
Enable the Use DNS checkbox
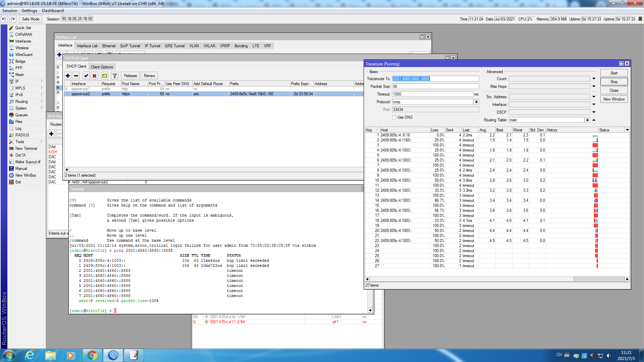(394, 117)
